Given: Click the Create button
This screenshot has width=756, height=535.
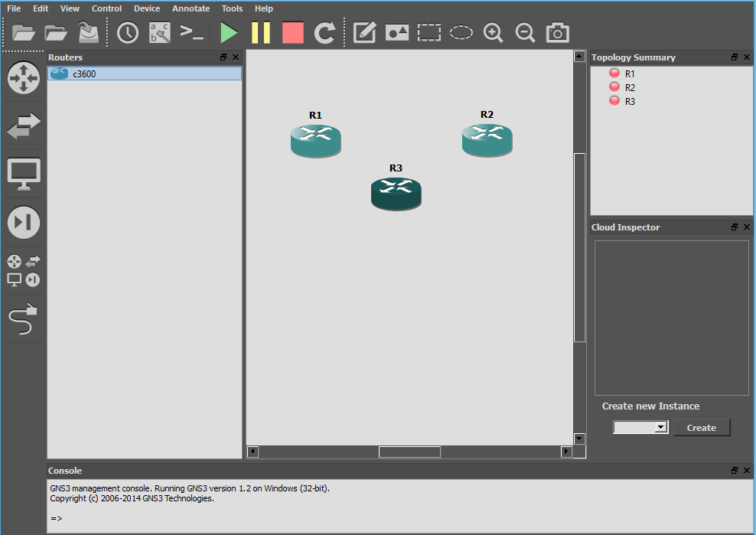Looking at the screenshot, I should 701,427.
